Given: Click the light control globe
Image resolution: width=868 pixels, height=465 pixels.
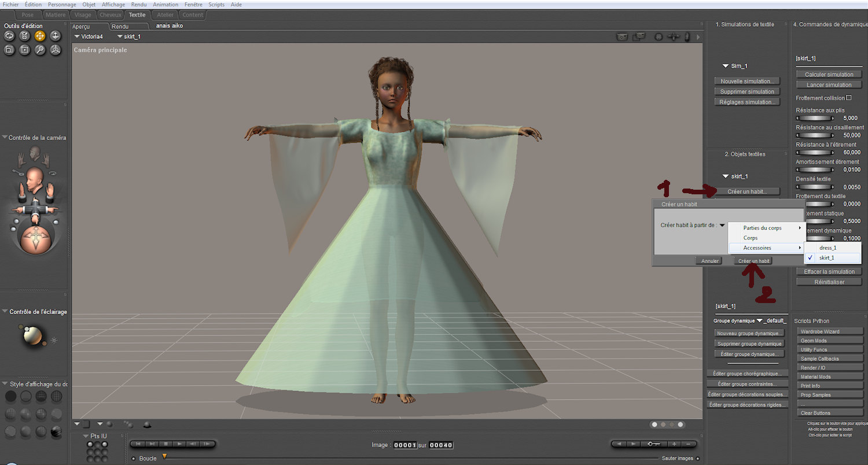Looking at the screenshot, I should click(34, 337).
